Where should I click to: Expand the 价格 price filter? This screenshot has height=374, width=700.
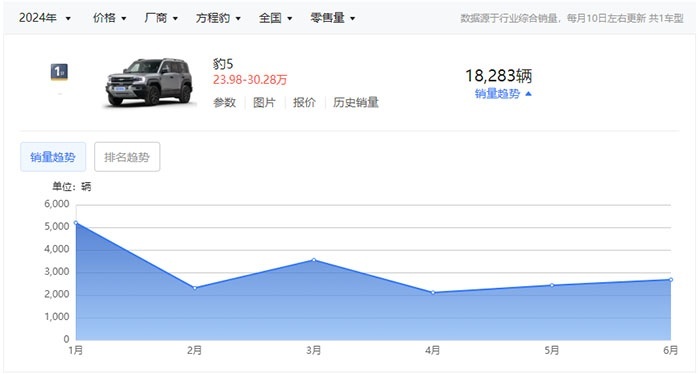(109, 18)
